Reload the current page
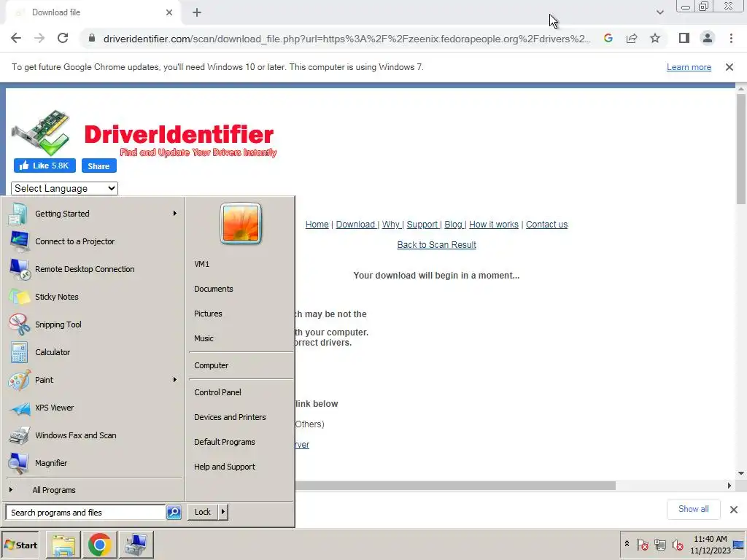747x560 pixels. point(63,38)
